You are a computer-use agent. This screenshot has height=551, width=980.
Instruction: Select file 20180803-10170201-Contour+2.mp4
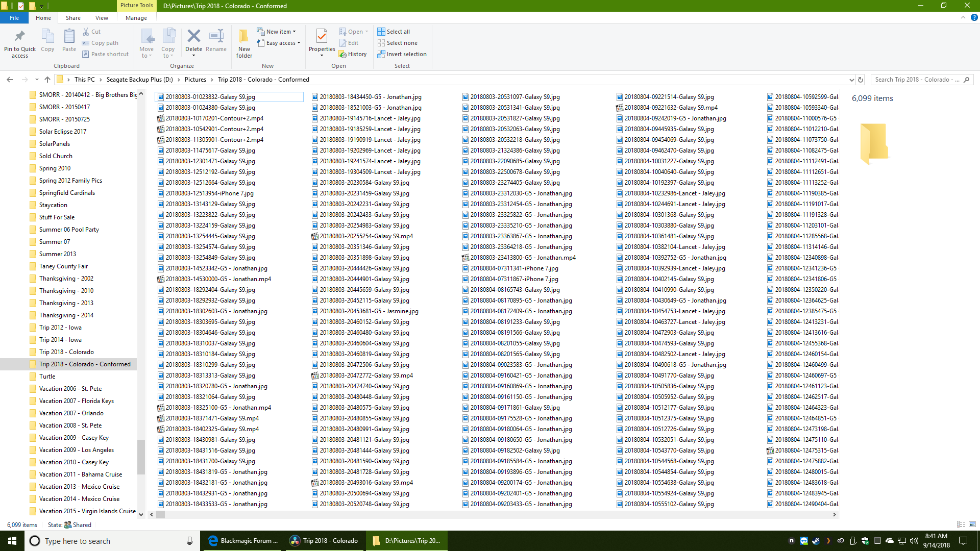point(214,118)
